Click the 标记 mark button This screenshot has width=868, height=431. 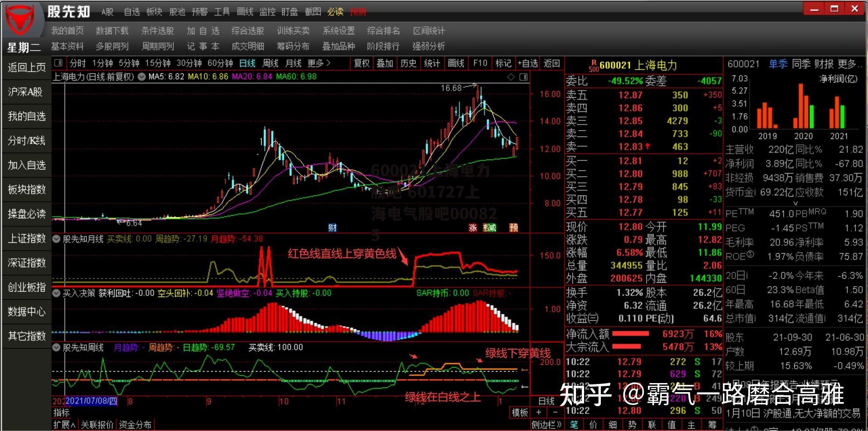tap(504, 63)
